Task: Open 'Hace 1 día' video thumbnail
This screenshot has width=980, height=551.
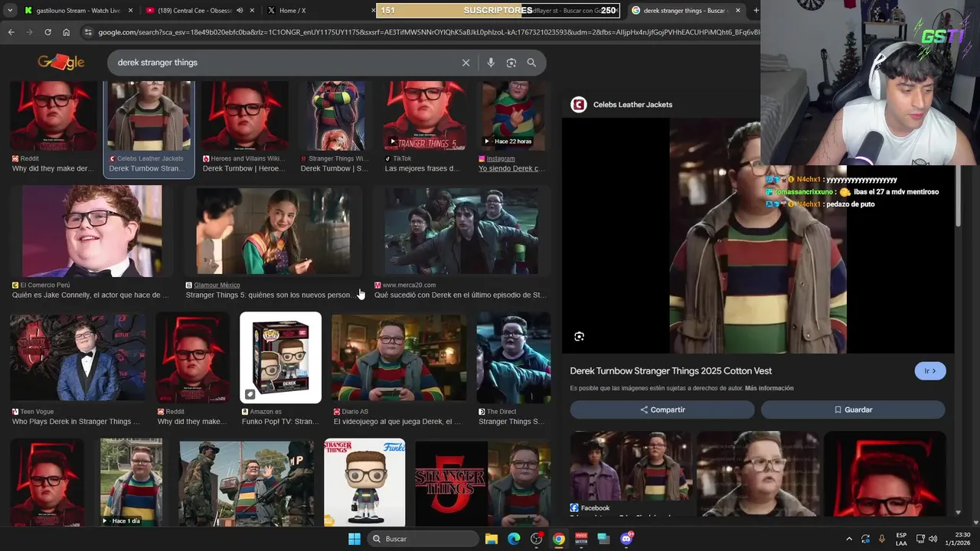Action: pos(131,482)
